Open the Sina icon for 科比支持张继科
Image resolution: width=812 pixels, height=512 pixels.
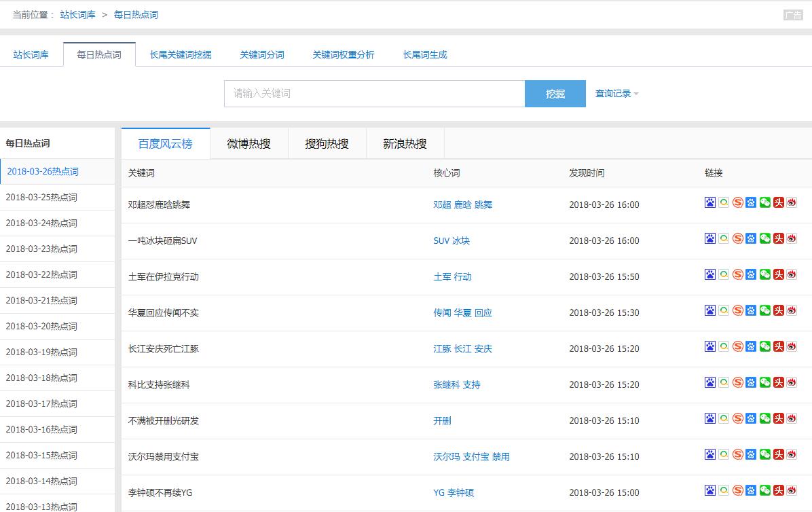[x=792, y=382]
